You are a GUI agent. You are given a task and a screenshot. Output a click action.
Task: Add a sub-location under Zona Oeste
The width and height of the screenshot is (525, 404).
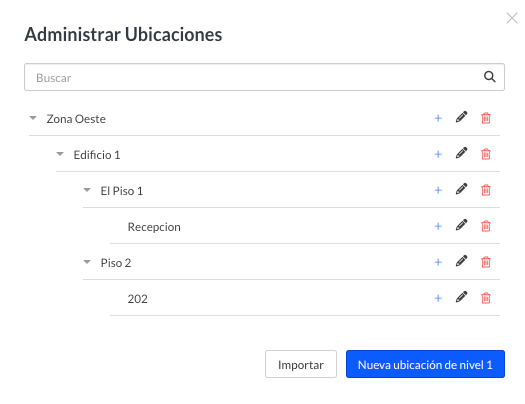[438, 118]
